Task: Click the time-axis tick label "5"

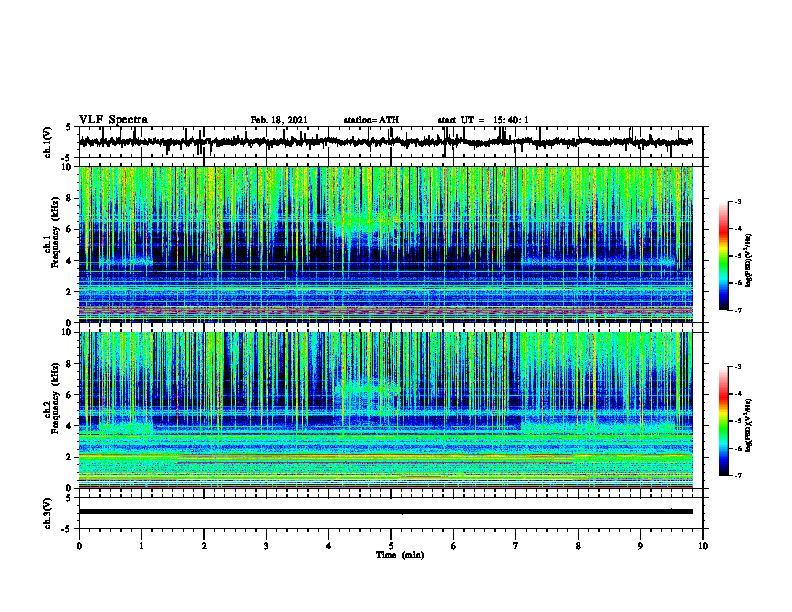Action: (391, 546)
